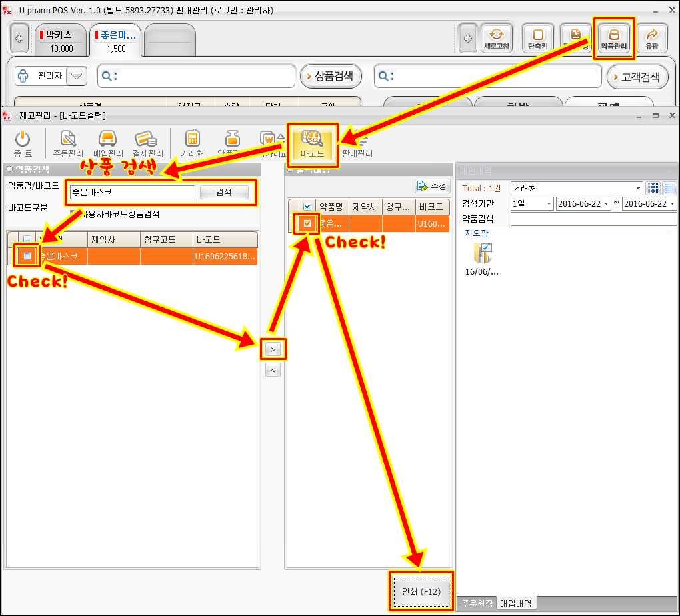Screen dimensions: 680x616
Task: Click the 새로고침 refresh icon
Action: pyautogui.click(x=496, y=37)
